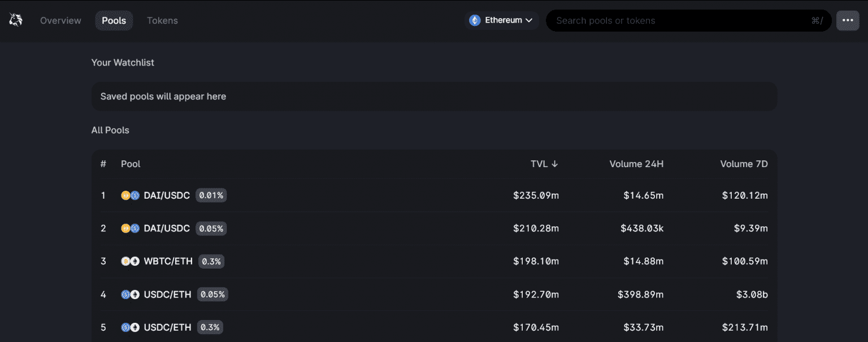Open the three-dot more options menu
Image resolution: width=868 pixels, height=342 pixels.
pos(847,20)
